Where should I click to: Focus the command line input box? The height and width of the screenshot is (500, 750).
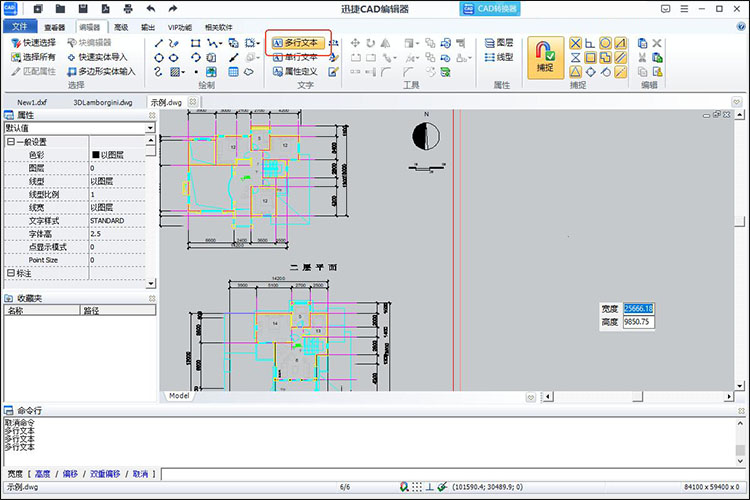click(453, 474)
